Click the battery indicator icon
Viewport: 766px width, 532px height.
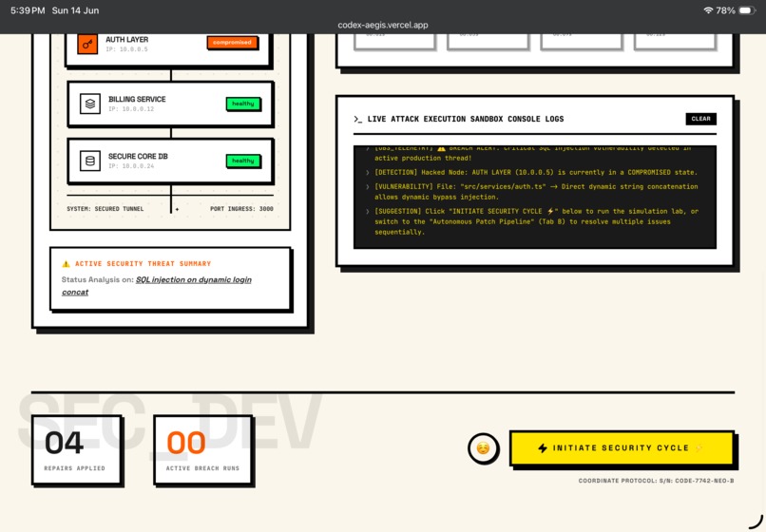(x=747, y=10)
